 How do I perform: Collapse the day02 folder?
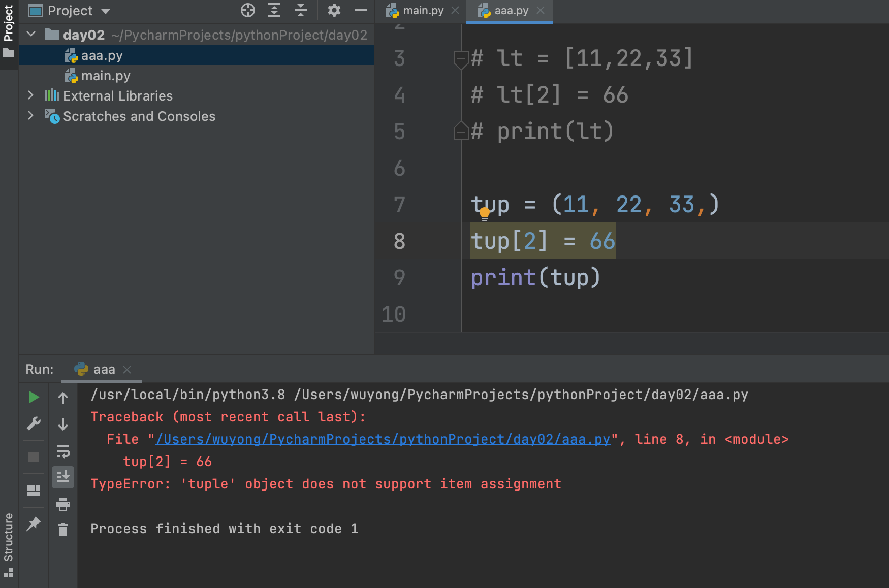click(31, 35)
